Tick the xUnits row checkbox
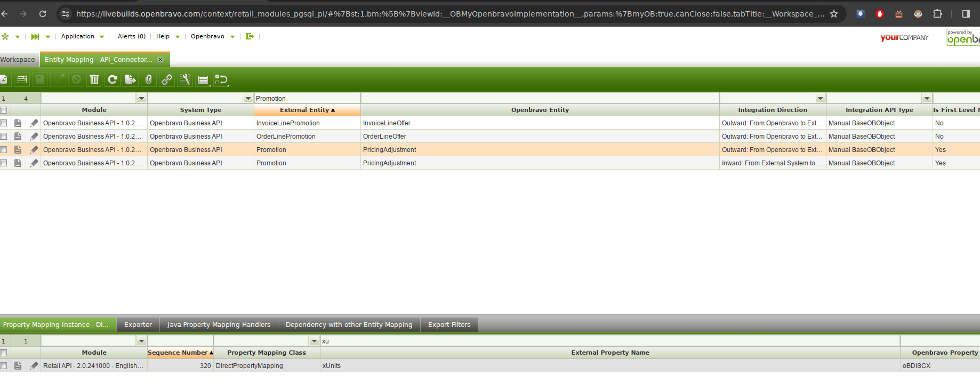The height and width of the screenshot is (392, 980). click(4, 366)
